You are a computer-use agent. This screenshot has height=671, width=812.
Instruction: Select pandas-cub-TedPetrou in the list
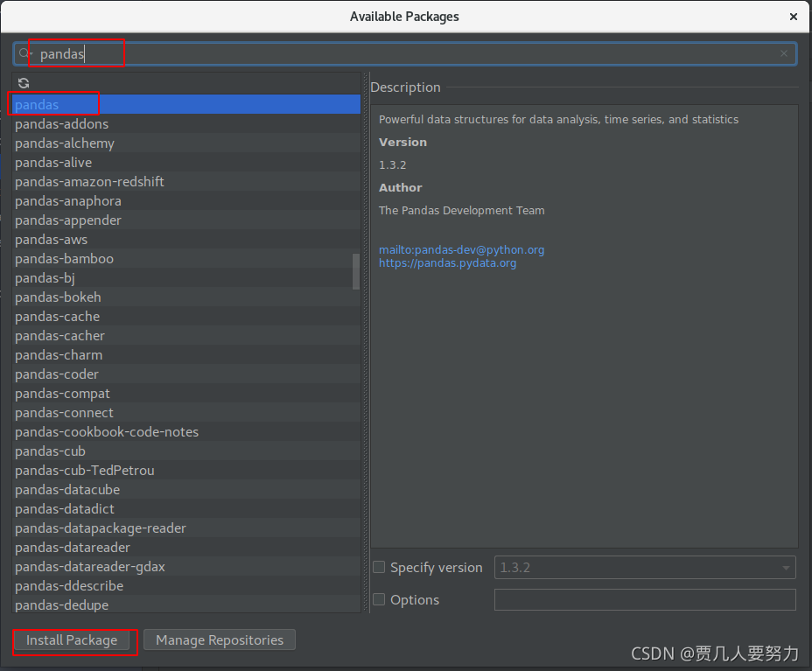click(186, 470)
